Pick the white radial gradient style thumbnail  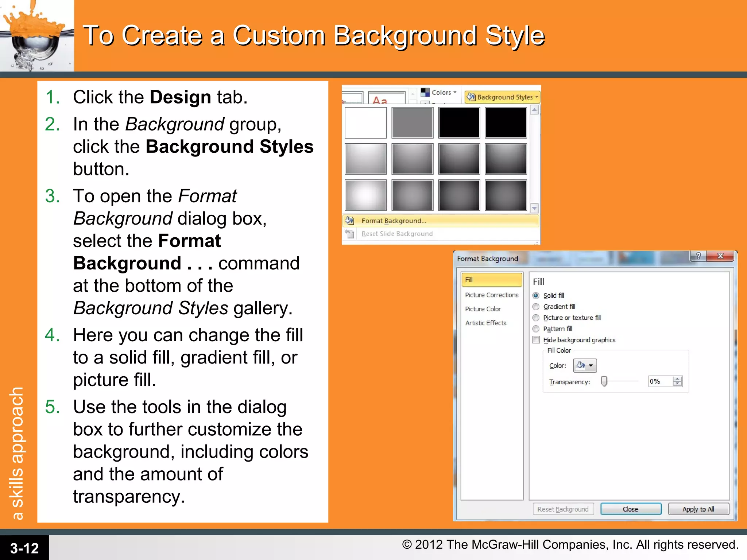pos(365,195)
